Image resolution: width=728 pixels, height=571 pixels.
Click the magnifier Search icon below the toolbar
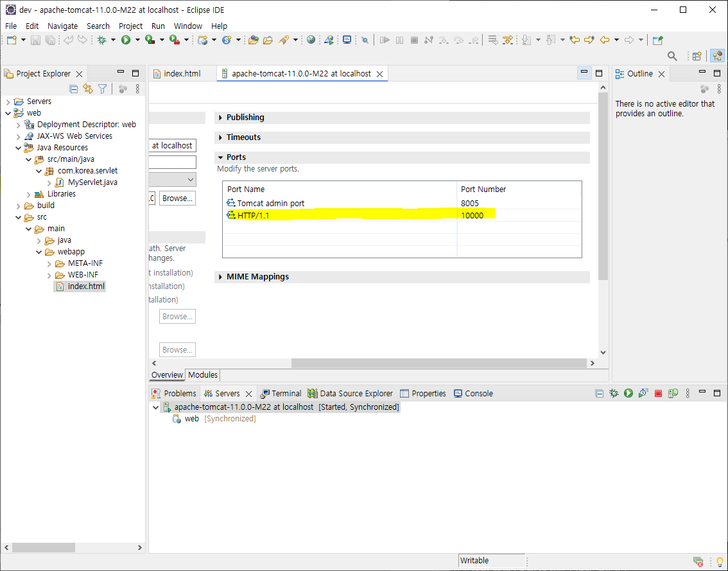pos(672,57)
